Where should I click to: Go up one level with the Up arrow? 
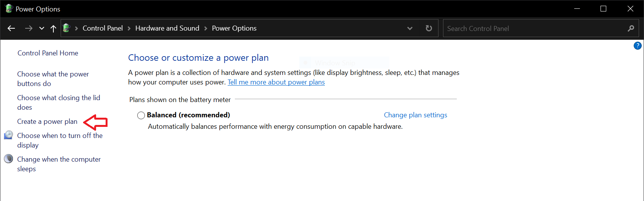53,28
